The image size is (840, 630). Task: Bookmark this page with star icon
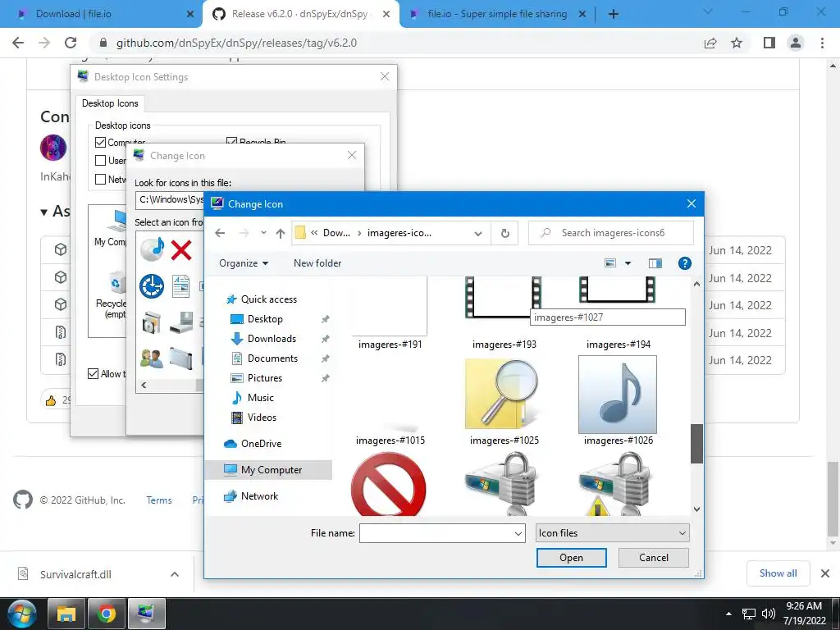click(x=737, y=43)
